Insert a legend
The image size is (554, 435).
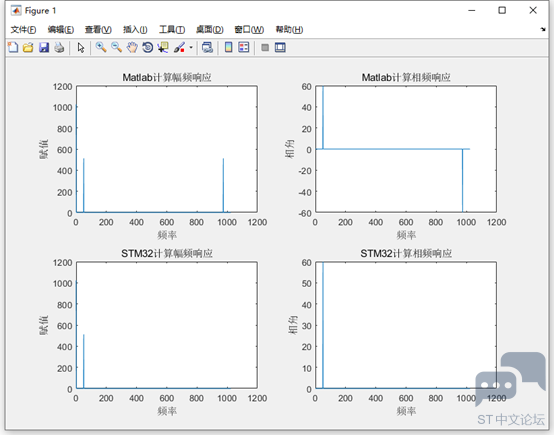click(x=244, y=47)
